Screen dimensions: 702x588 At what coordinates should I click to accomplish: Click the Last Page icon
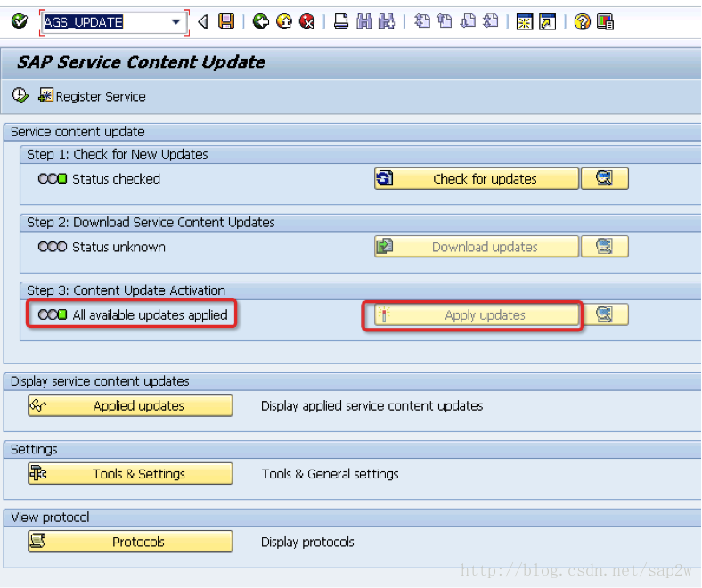(x=491, y=21)
